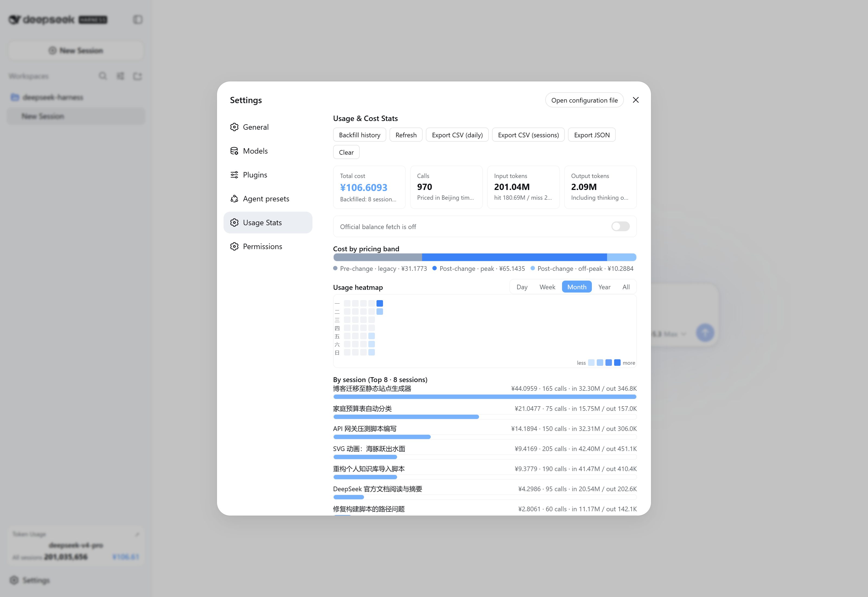Click the deepseek-harness workspace row

76,97
